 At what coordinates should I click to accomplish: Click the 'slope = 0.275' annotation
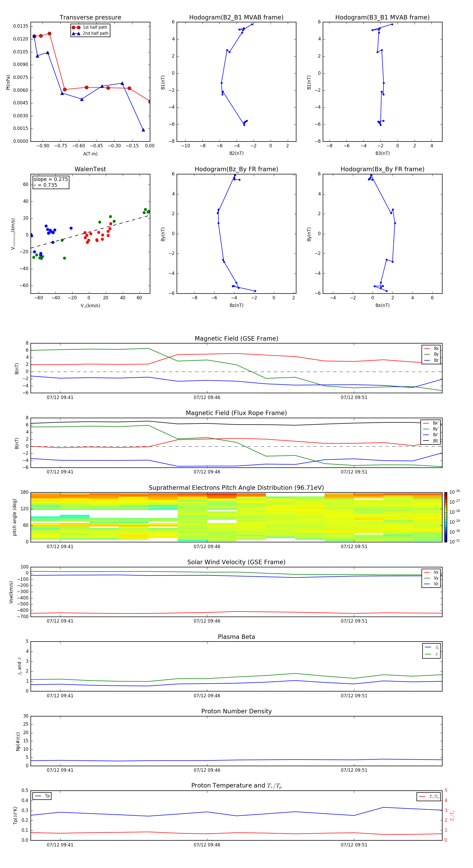pyautogui.click(x=51, y=179)
